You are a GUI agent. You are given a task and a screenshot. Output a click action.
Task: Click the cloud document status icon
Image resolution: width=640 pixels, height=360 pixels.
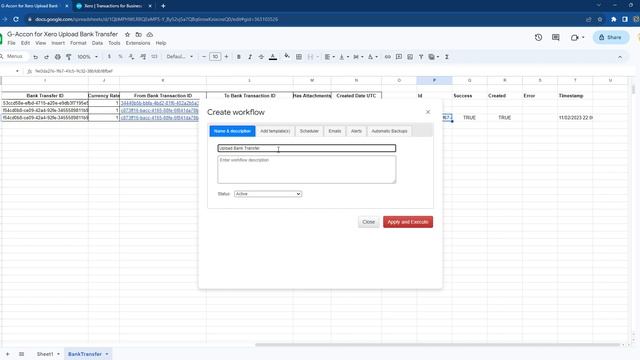pyautogui.click(x=150, y=35)
